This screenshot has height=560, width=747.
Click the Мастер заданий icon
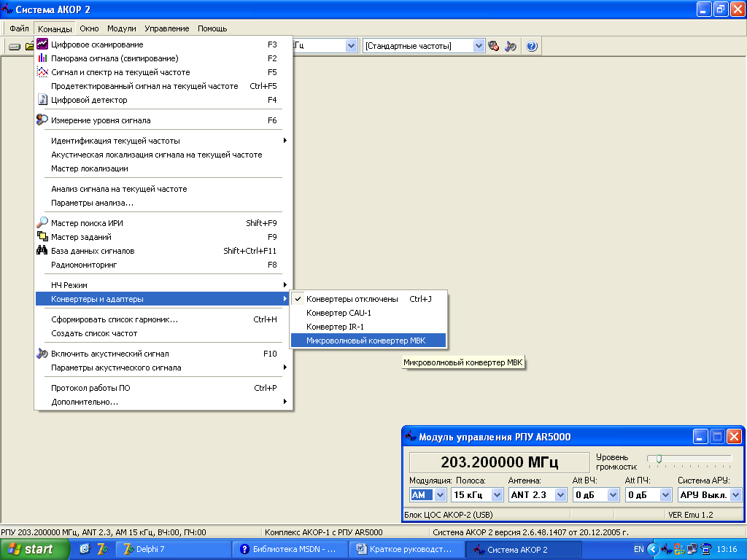pyautogui.click(x=42, y=236)
